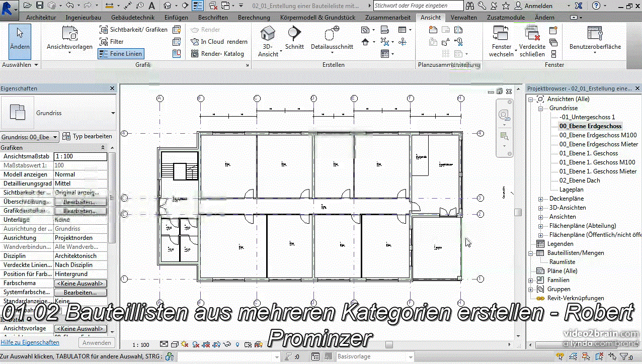Open the Render- Katalog
This screenshot has width=642, height=364.
(x=218, y=54)
